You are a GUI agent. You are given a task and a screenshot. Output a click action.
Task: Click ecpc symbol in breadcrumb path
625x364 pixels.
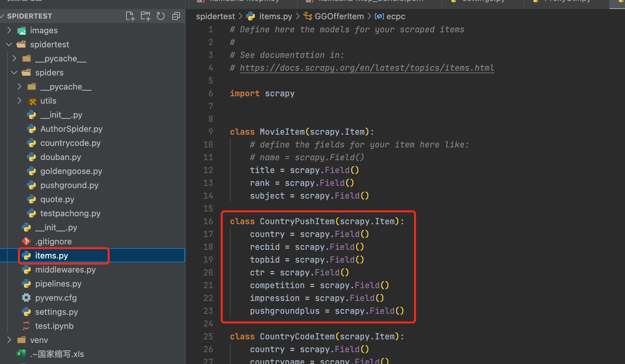point(395,16)
